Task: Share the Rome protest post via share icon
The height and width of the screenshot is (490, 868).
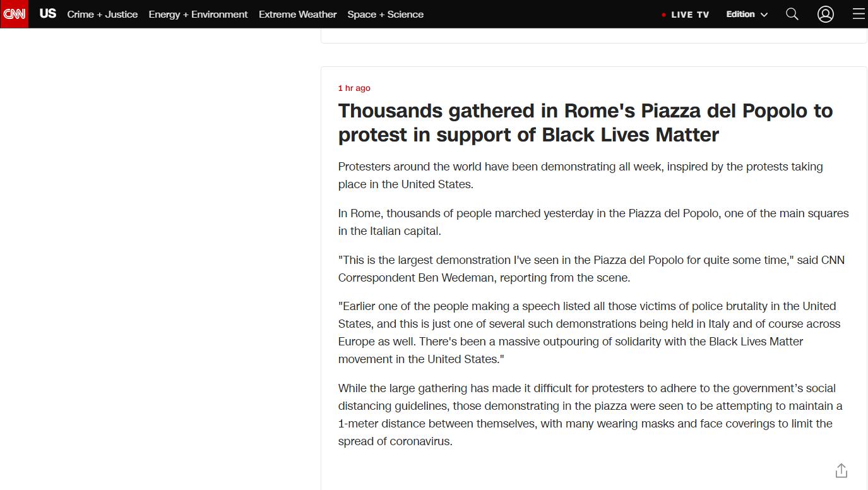Action: point(841,470)
